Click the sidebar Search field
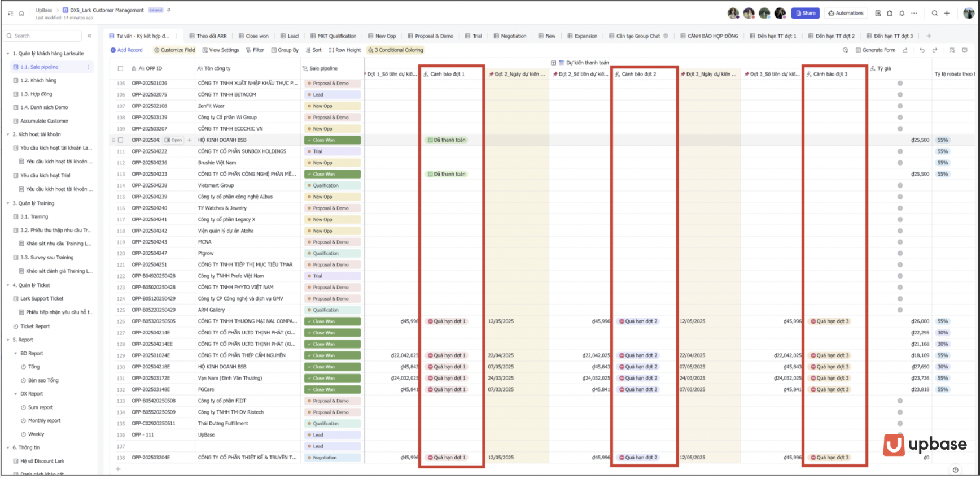This screenshot has width=980, height=478. tap(43, 36)
